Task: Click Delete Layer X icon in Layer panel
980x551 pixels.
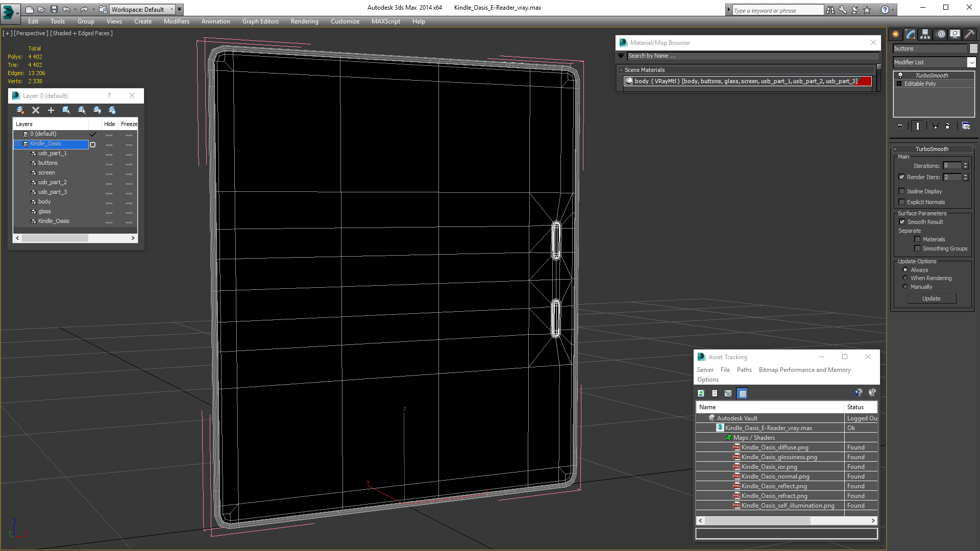Action: coord(36,110)
